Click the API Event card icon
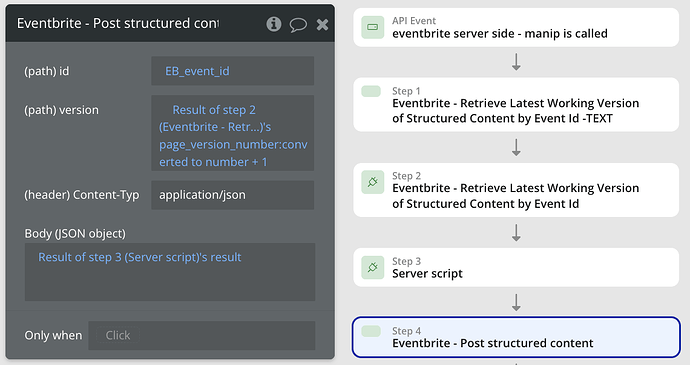Viewport: 690px width, 365px height. 372,27
